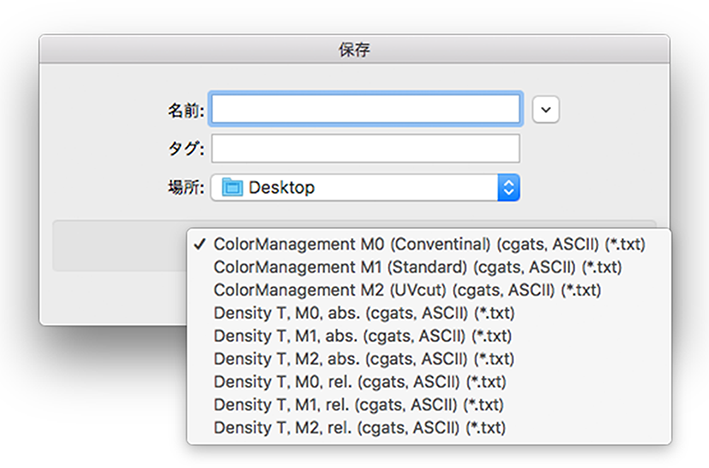Pick Density T, M0, rel. format
Image resolution: width=709 pixels, height=468 pixels.
pyautogui.click(x=429, y=382)
